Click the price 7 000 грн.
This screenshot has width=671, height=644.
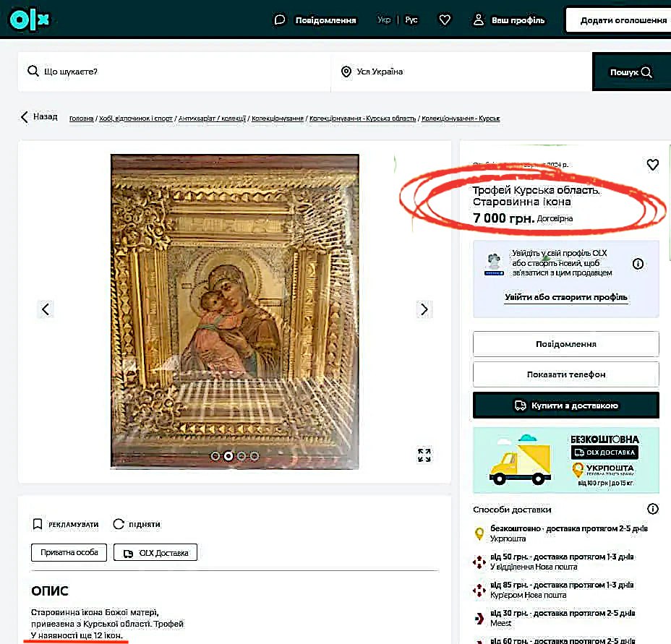point(504,218)
